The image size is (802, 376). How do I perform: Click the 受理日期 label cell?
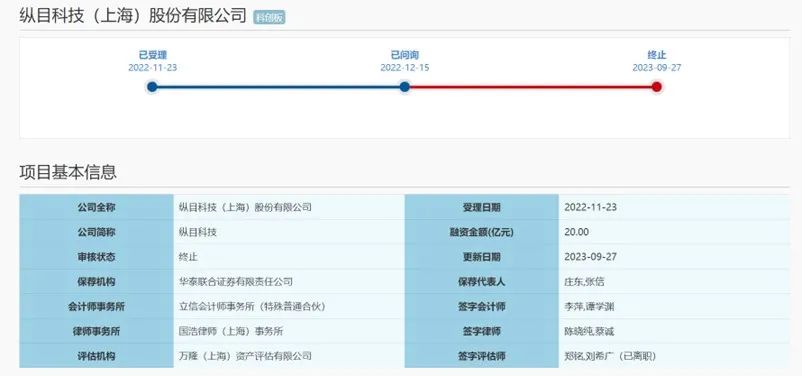(481, 207)
